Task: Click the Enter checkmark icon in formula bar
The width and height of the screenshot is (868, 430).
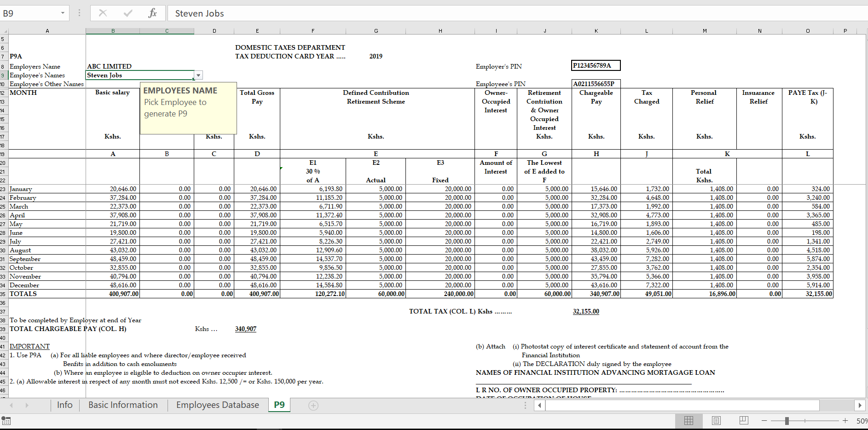Action: [x=128, y=13]
